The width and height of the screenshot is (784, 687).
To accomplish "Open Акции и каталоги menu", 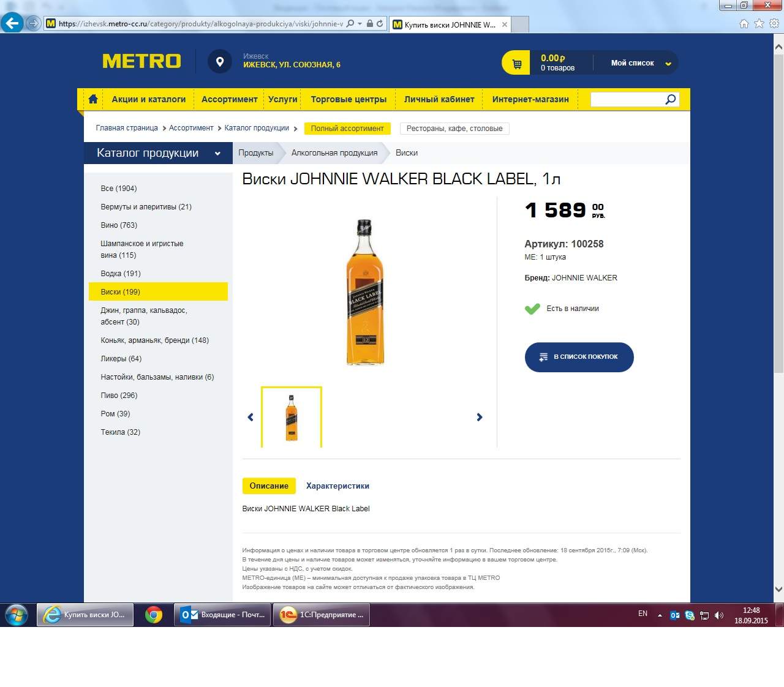I will coord(149,99).
